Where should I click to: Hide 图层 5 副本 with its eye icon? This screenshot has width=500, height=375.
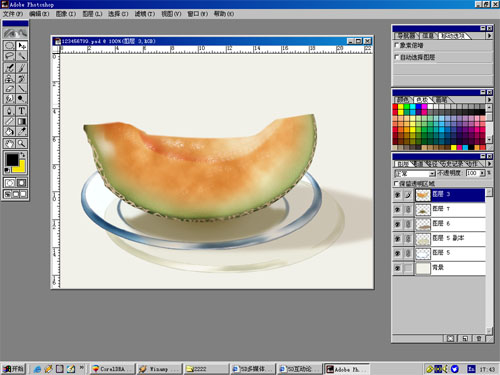click(397, 239)
